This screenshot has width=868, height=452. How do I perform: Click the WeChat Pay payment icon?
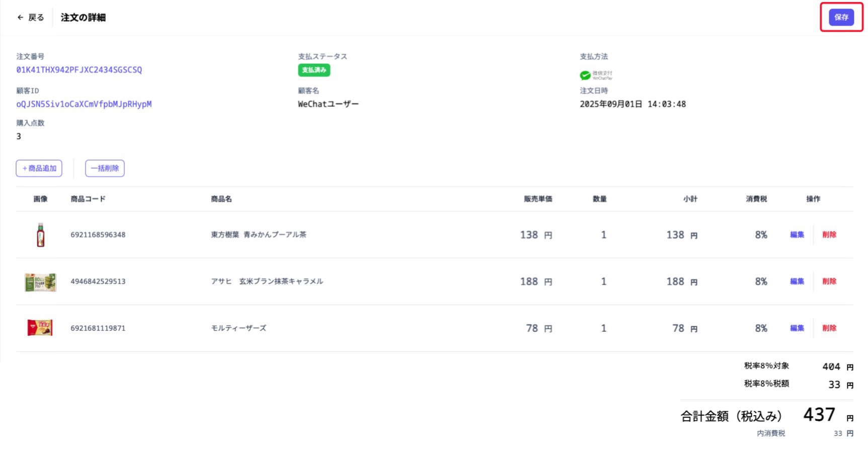(596, 76)
